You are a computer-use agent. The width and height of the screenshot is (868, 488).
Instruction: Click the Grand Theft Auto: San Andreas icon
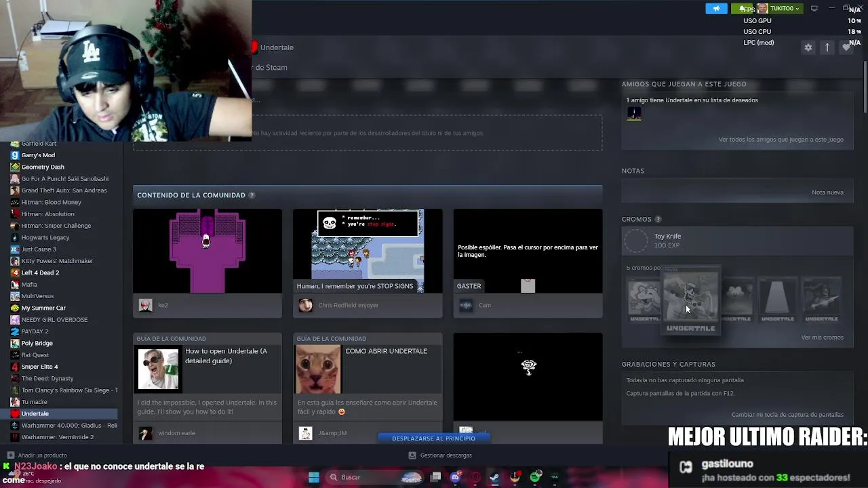click(15, 190)
